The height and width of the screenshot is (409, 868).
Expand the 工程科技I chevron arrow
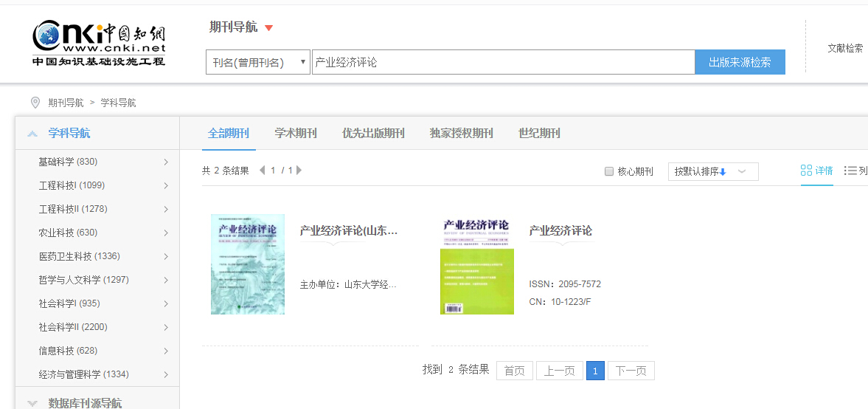(166, 185)
